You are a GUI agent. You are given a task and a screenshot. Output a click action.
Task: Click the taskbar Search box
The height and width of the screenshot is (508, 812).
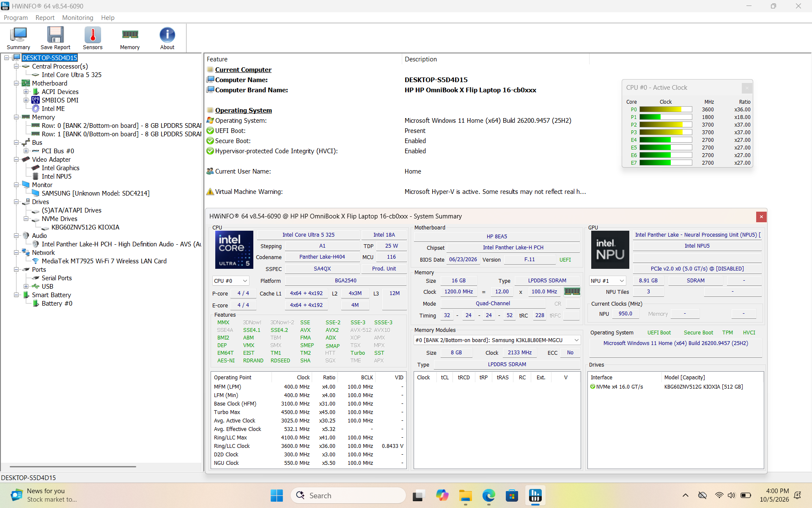[x=348, y=495]
